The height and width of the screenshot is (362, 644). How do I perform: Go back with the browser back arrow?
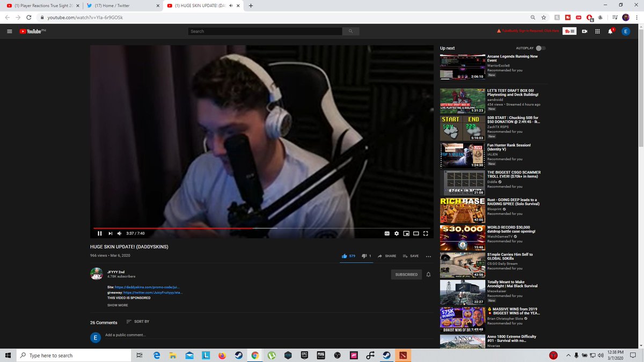pyautogui.click(x=6, y=17)
